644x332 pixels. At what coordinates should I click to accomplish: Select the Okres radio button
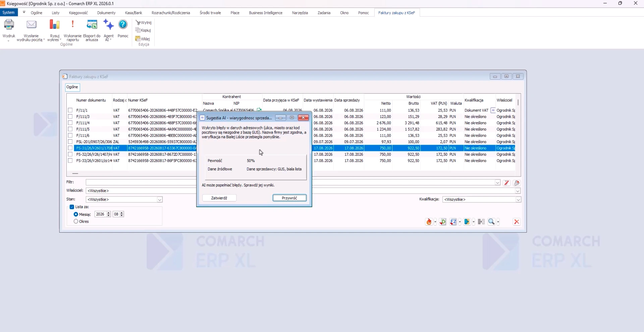[76, 222]
